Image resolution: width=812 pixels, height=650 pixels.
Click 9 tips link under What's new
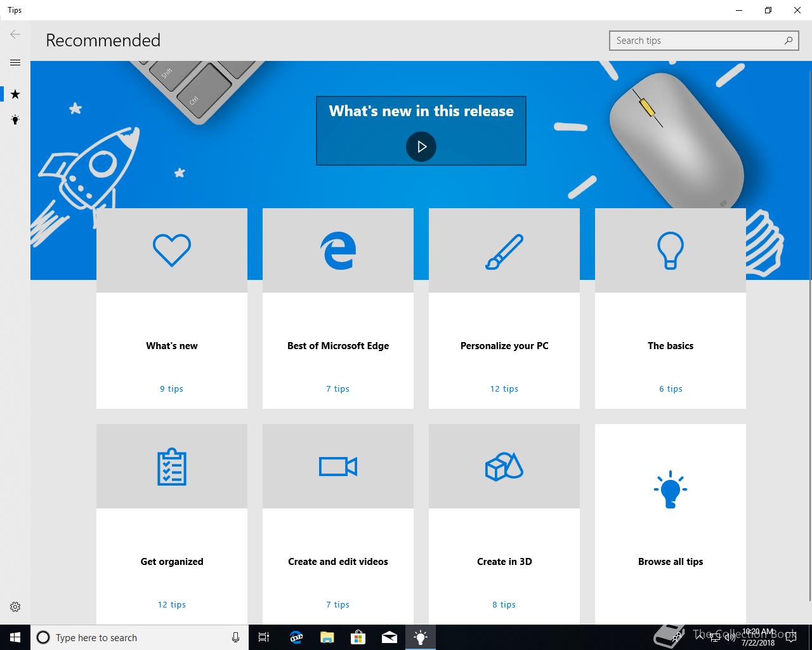[171, 389]
